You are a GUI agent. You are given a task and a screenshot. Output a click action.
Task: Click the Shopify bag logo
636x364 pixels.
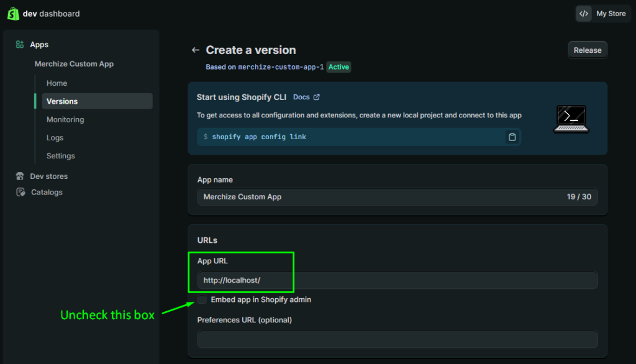[x=13, y=14]
